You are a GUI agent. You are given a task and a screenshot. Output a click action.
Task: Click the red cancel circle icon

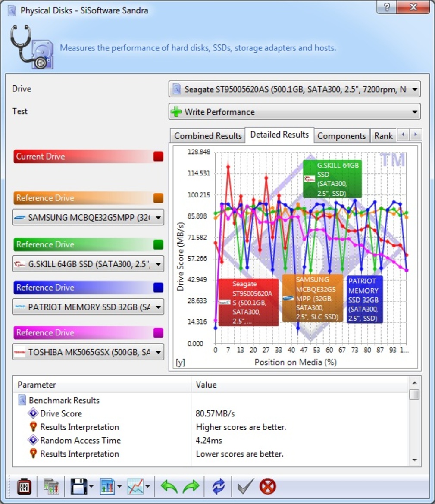point(267,486)
